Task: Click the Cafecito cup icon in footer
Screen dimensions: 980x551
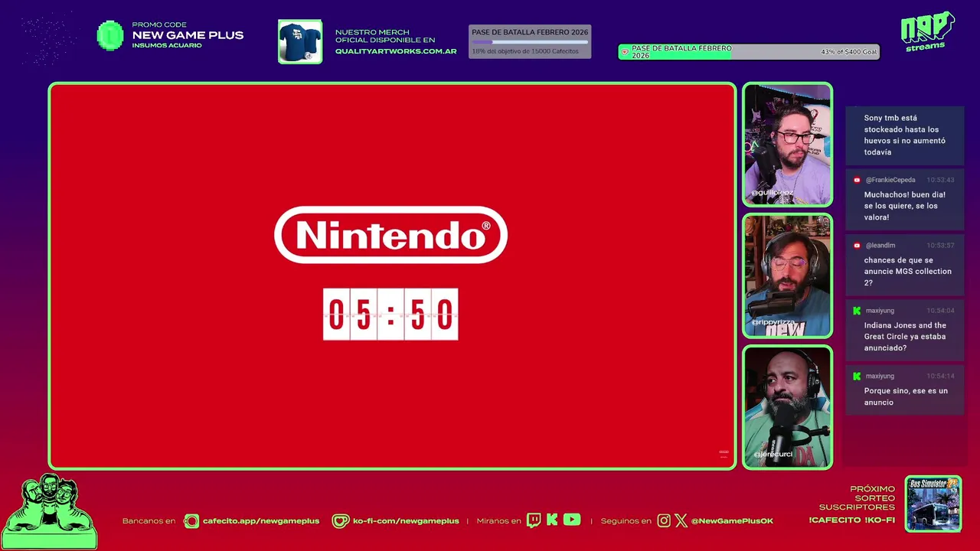Action: 191,521
